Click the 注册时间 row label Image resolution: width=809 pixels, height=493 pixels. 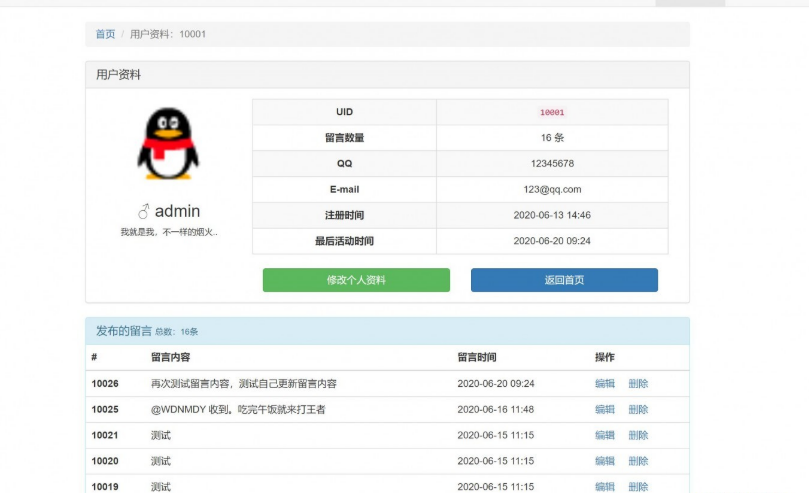344,215
